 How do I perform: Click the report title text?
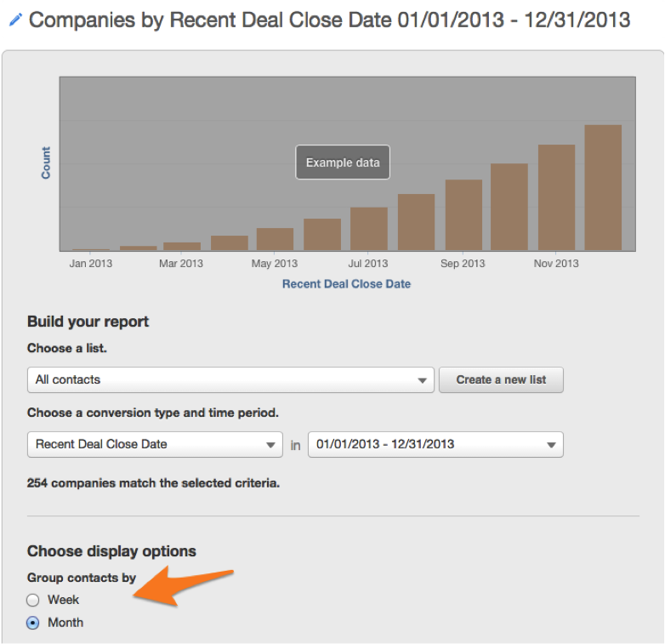click(330, 20)
